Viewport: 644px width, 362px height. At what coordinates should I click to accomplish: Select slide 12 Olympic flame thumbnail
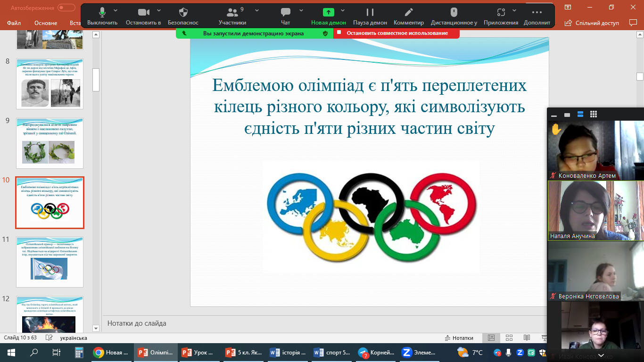[x=50, y=314]
